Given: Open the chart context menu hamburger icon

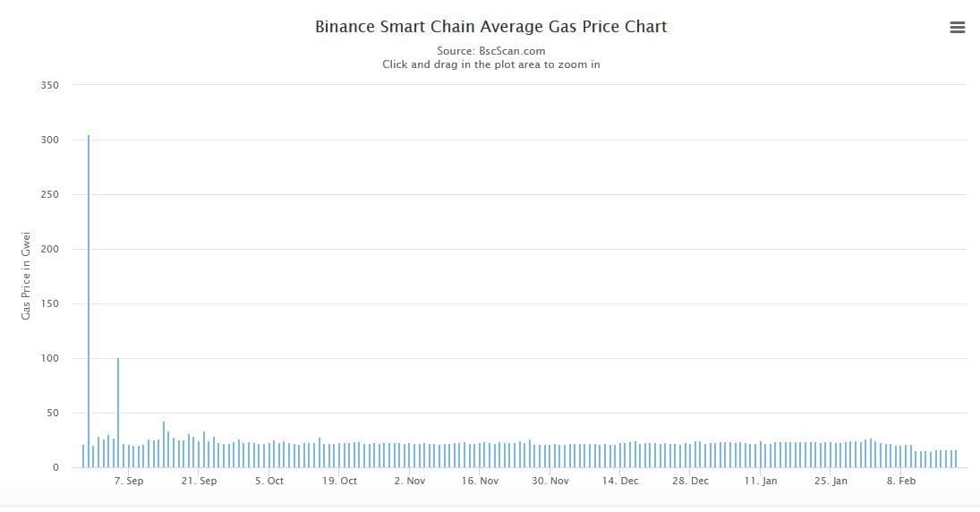Looking at the screenshot, I should point(957,27).
